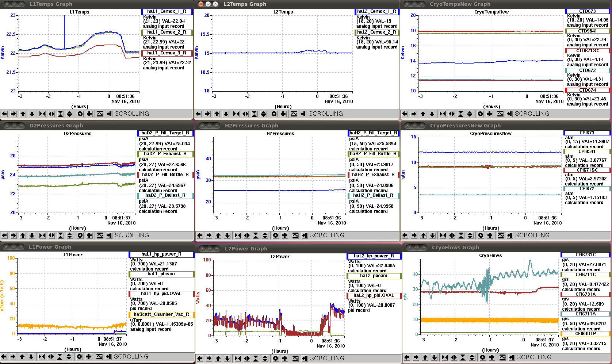
Task: Click the scroll-mode arrow icon in CryoPressuresNew
Action: click(510, 235)
